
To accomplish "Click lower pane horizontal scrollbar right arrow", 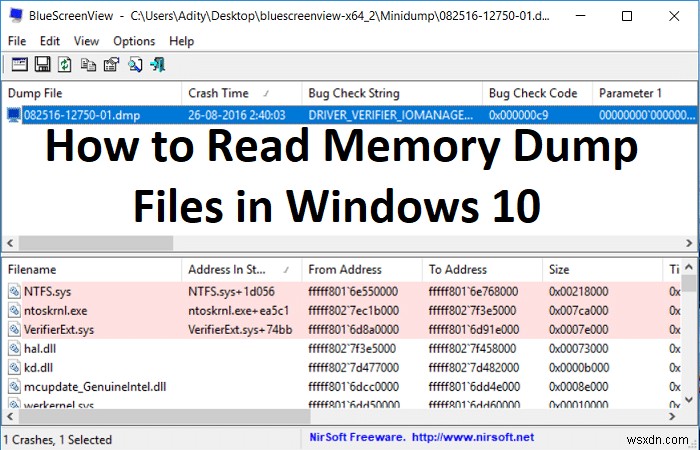I will point(672,416).
